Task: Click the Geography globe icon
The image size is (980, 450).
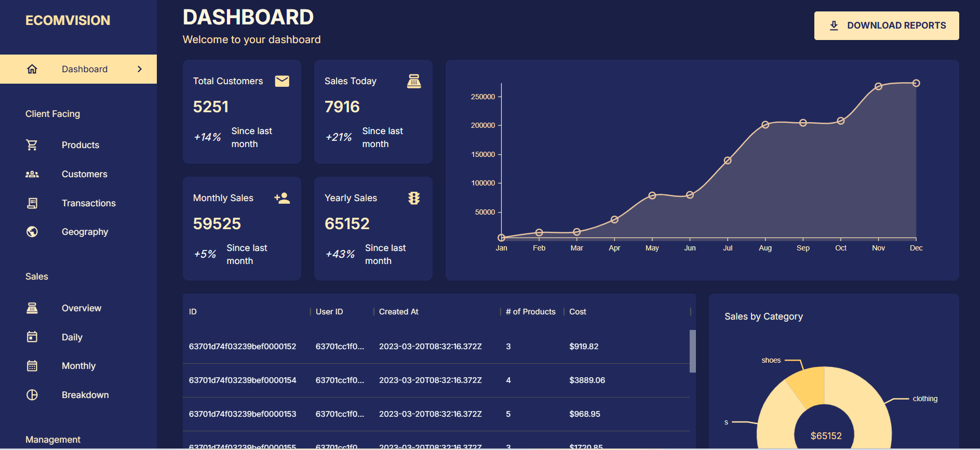Action: pos(32,232)
